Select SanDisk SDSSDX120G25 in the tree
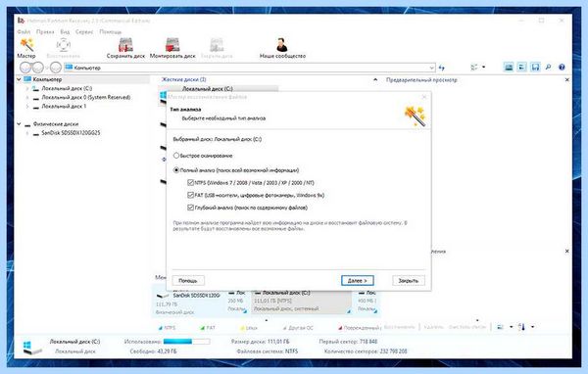The width and height of the screenshot is (588, 374). [x=71, y=132]
